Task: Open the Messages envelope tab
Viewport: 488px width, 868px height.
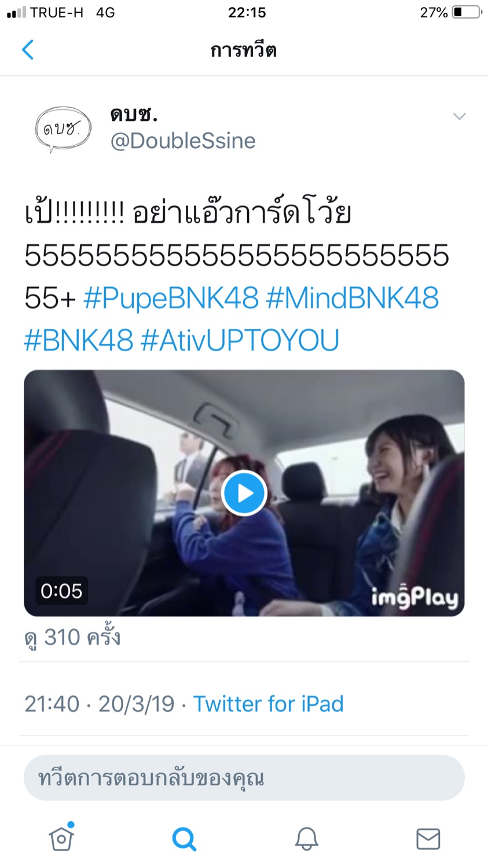Action: pyautogui.click(x=428, y=838)
